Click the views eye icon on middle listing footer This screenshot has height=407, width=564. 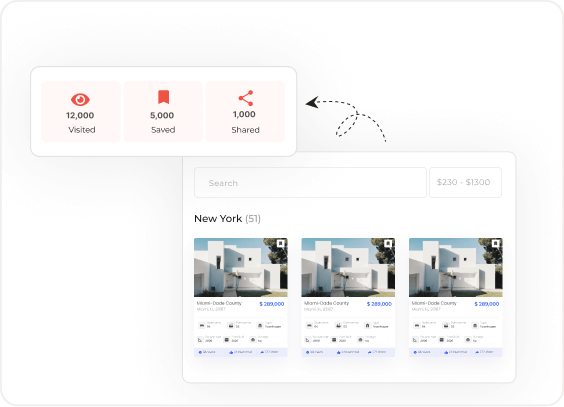pos(308,352)
